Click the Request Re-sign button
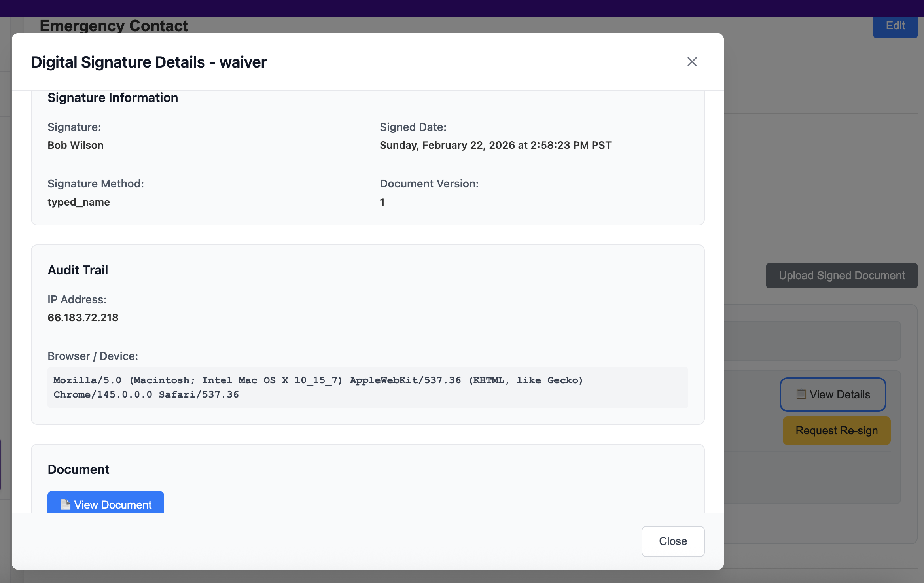The height and width of the screenshot is (583, 924). click(836, 430)
